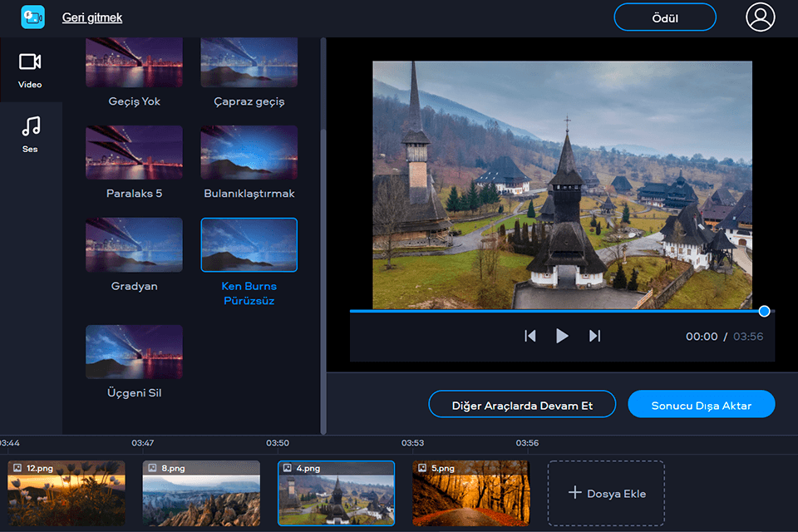
Task: Click the app logo icon top-left
Action: coord(32,17)
